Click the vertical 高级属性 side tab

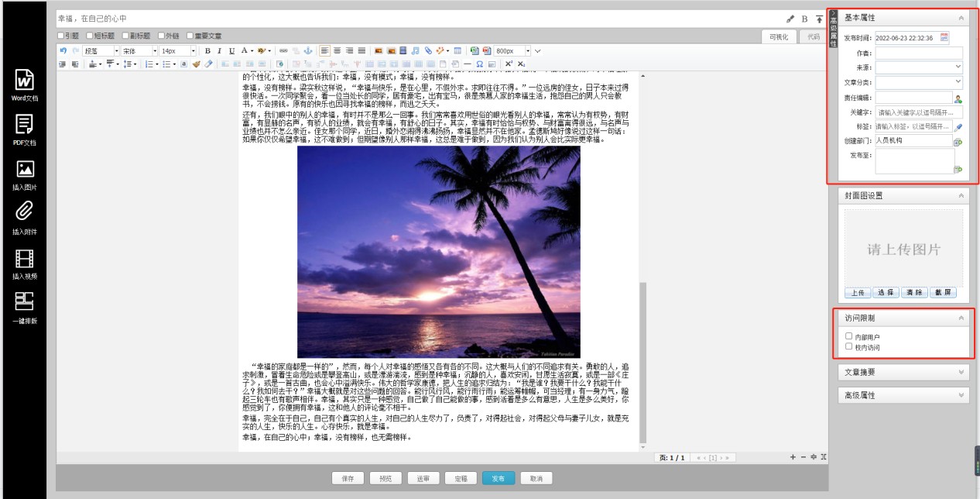(833, 29)
